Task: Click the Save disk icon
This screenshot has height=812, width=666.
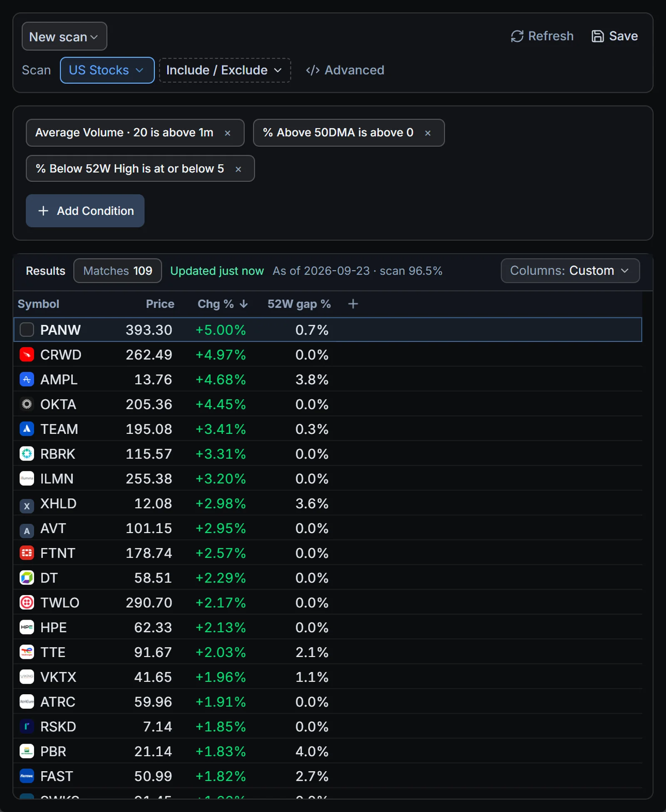Action: [597, 36]
